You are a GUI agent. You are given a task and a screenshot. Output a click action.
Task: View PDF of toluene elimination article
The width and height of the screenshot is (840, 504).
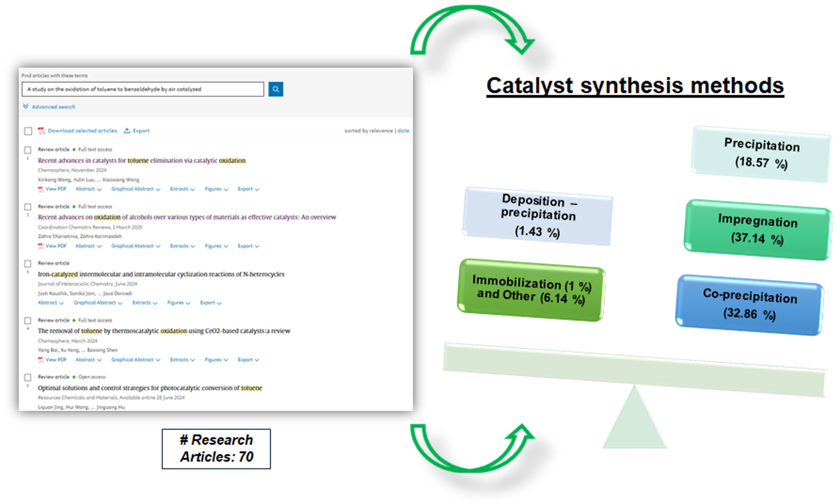pyautogui.click(x=56, y=189)
